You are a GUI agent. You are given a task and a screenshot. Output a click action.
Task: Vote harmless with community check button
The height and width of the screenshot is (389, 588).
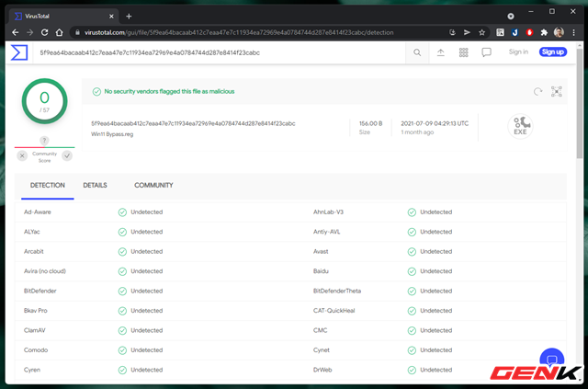click(67, 155)
